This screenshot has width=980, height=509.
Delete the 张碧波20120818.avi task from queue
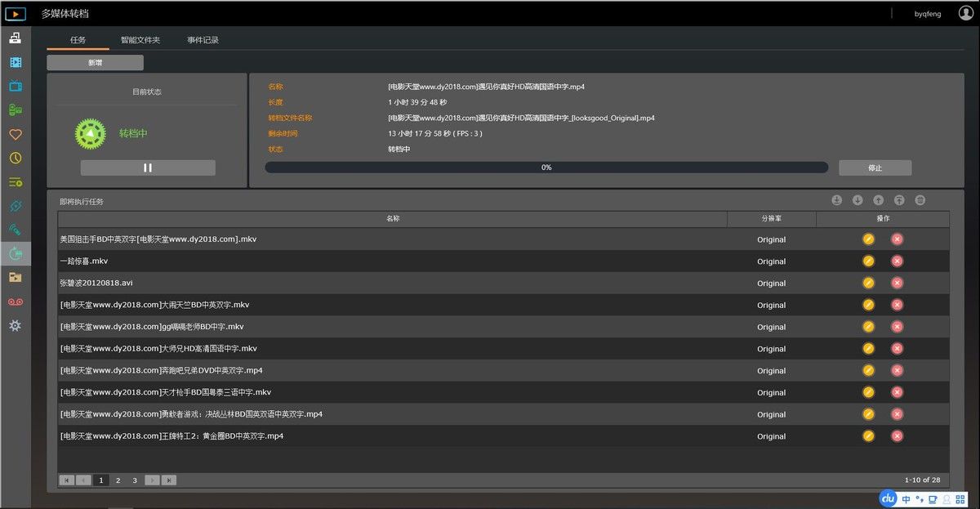pyautogui.click(x=897, y=283)
